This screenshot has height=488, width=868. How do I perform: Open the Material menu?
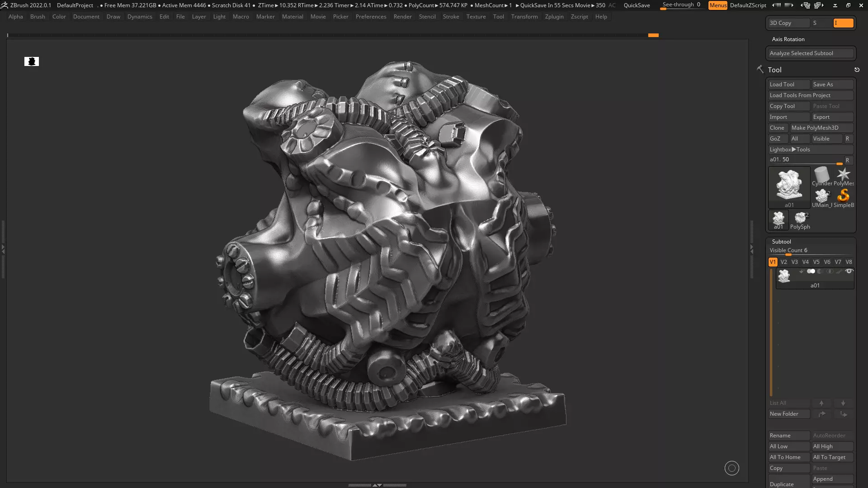pos(292,17)
